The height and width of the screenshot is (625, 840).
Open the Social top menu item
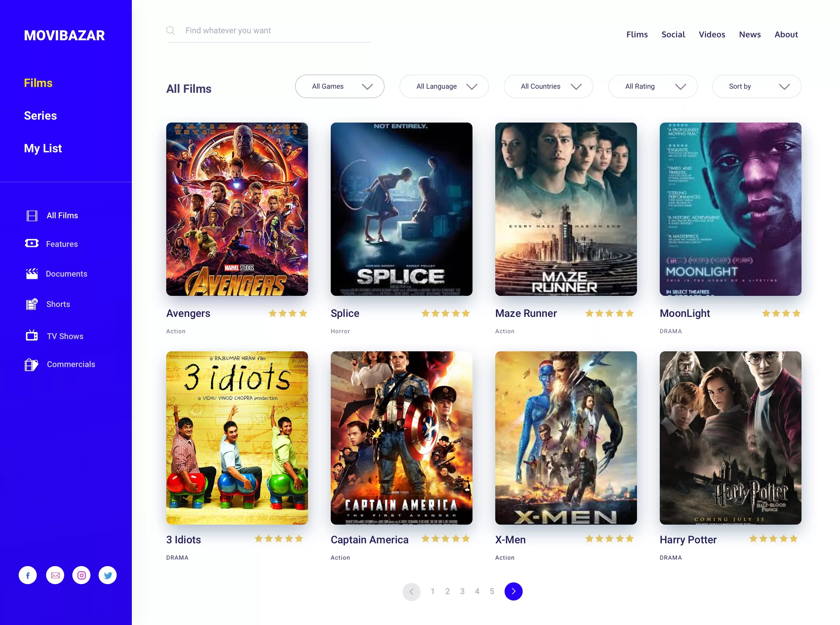(x=673, y=34)
